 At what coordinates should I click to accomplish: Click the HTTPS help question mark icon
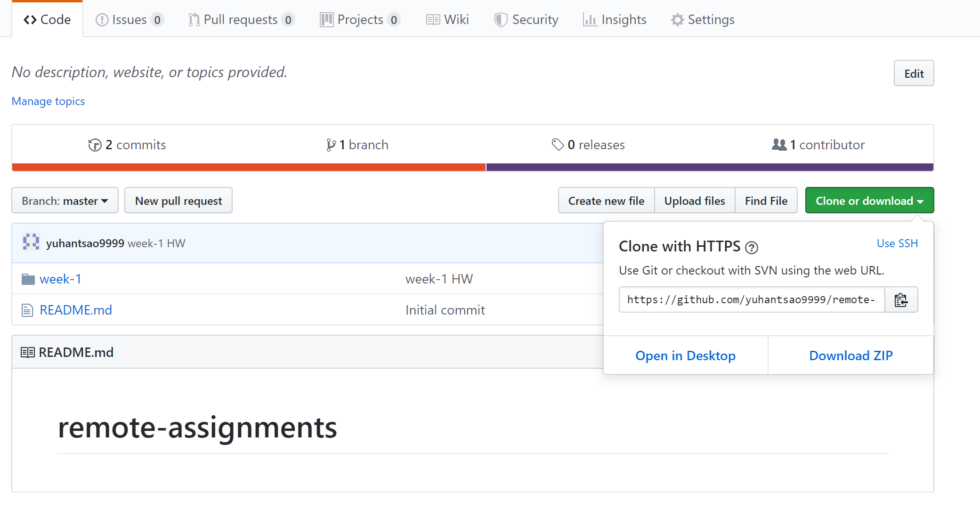pos(752,247)
